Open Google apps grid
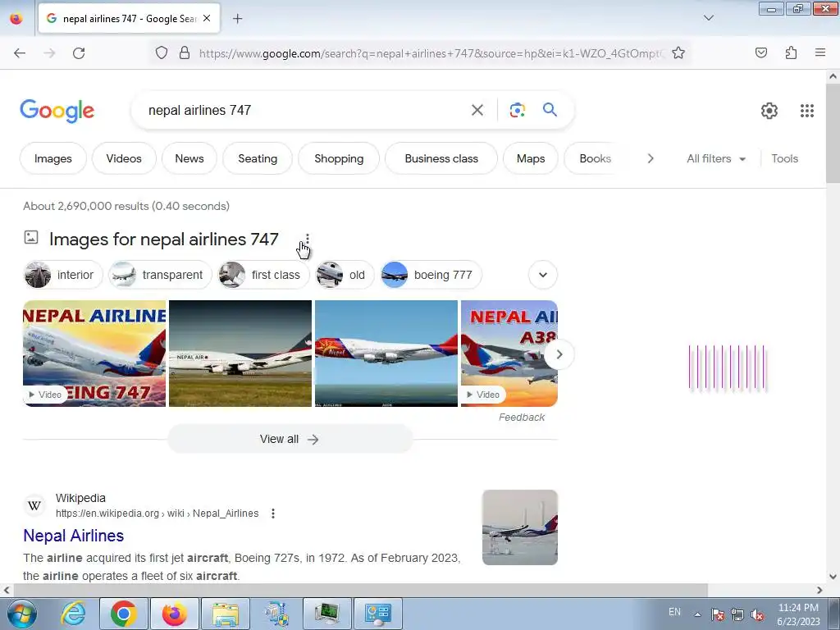 tap(807, 111)
